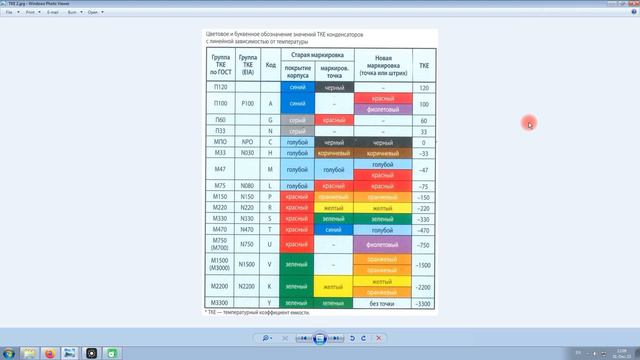Screen dimensions: 640x360
Task: Open the green taskbar app icon
Action: pos(112,353)
